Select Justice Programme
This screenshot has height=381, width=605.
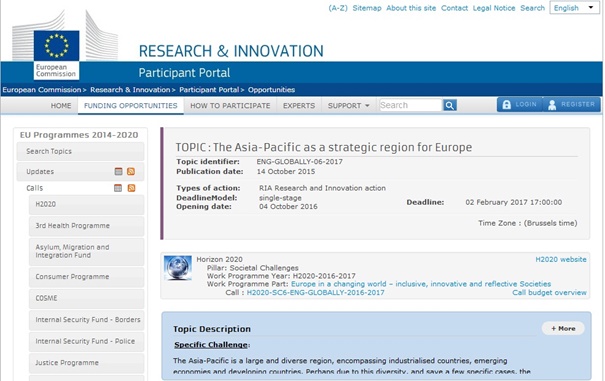(x=86, y=363)
